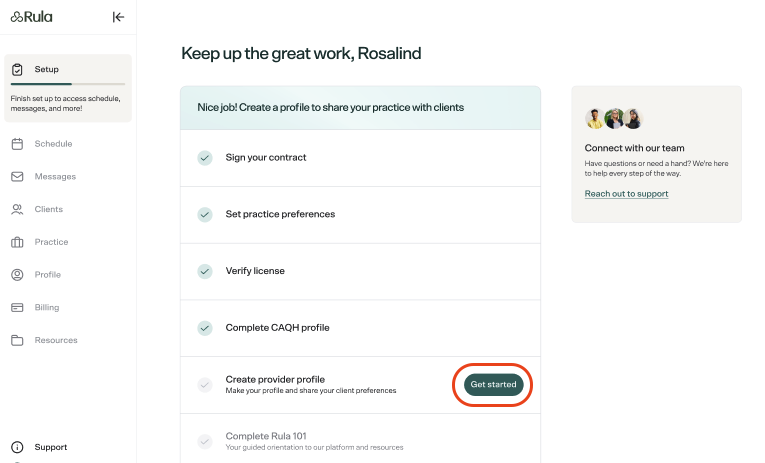765x463 pixels.
Task: Click the Rula logo
Action: (x=32, y=17)
